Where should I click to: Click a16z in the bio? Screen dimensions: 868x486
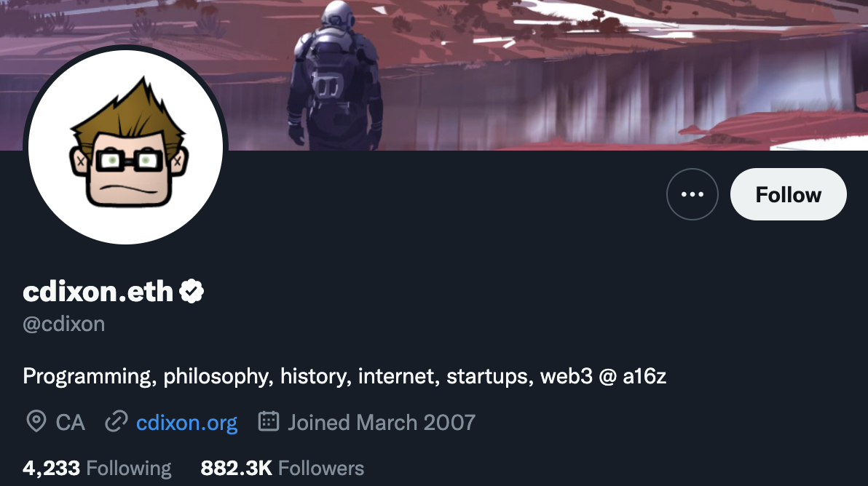[x=644, y=376]
